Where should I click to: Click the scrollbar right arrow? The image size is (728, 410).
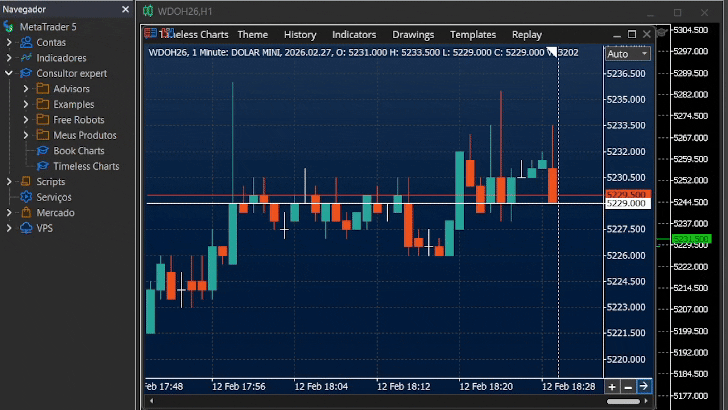646,401
